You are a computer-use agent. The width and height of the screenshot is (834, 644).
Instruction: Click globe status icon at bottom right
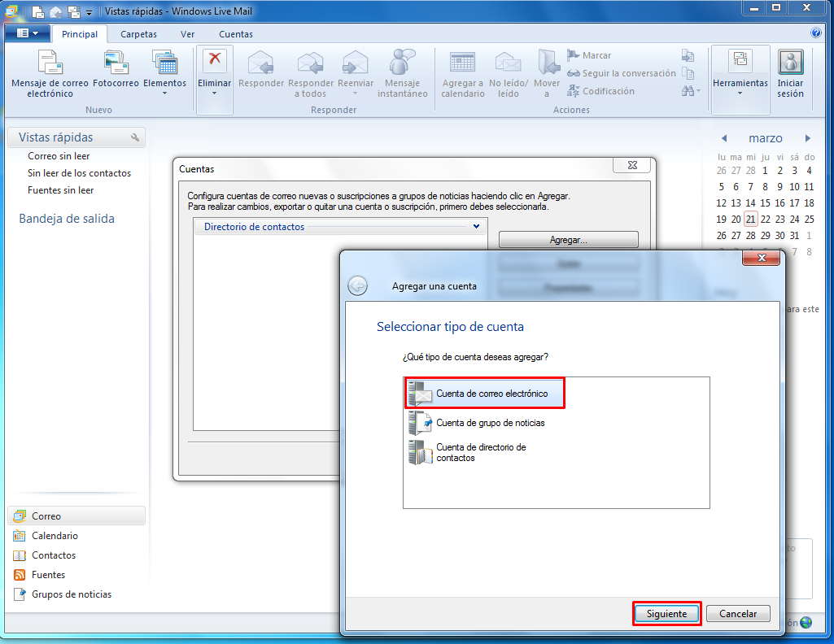pos(806,622)
